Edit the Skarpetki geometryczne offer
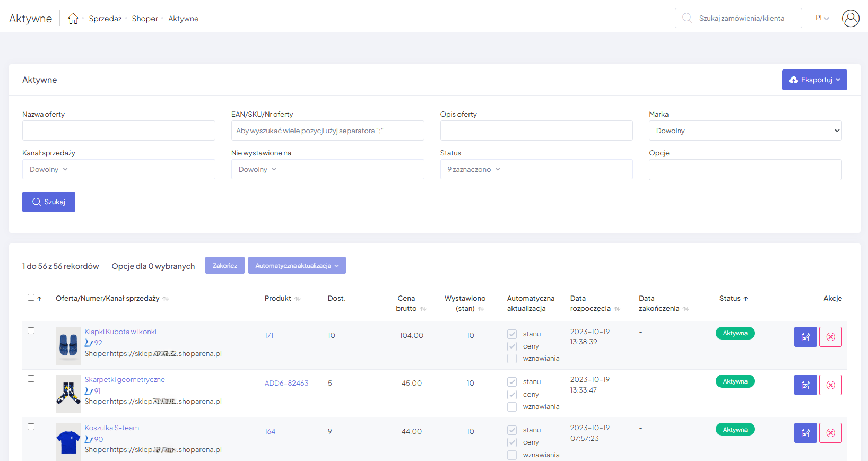The height and width of the screenshot is (461, 868). [x=805, y=385]
